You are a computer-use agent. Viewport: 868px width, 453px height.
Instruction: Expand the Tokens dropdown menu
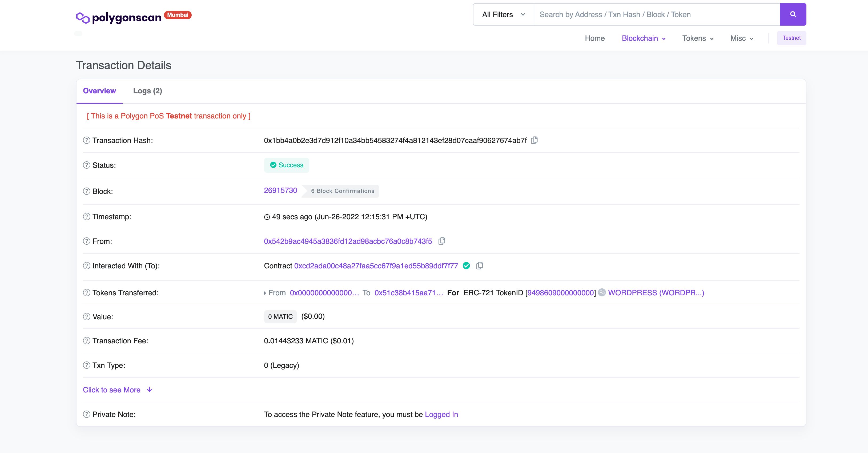(x=698, y=37)
